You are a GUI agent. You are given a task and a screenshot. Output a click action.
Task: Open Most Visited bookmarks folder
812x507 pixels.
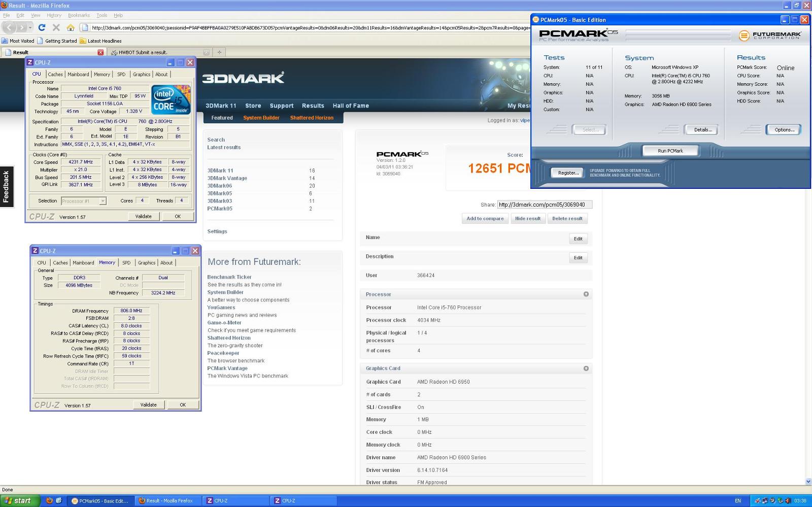[x=18, y=41]
